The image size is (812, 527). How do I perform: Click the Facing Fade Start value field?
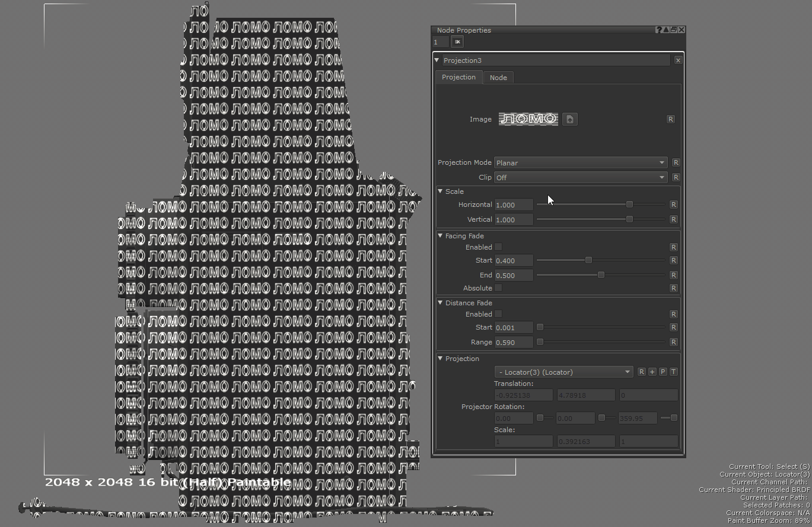pos(513,261)
